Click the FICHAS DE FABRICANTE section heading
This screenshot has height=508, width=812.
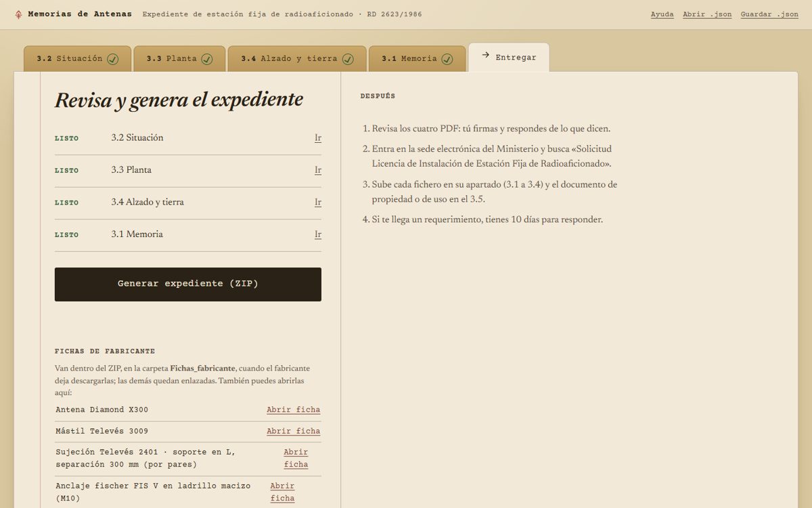[x=105, y=352]
